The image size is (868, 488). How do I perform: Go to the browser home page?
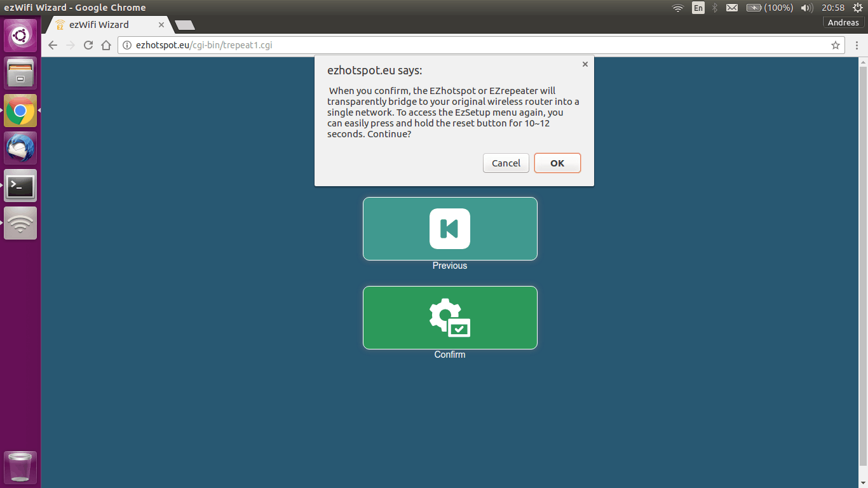[x=106, y=45]
